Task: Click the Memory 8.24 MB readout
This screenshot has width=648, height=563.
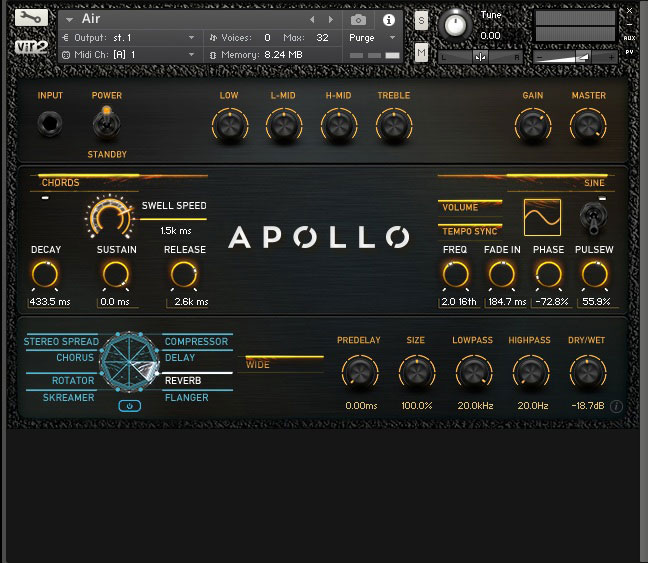Action: point(284,55)
